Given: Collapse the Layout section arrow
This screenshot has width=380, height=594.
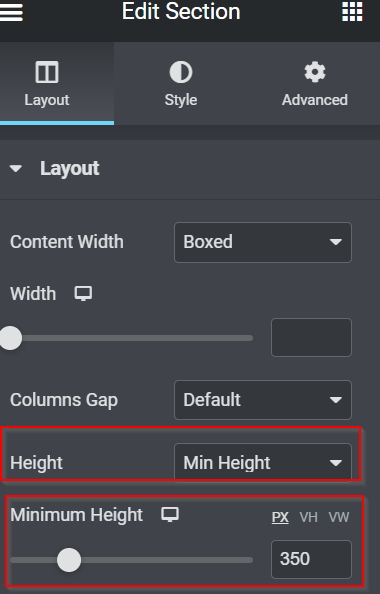Looking at the screenshot, I should (16, 169).
